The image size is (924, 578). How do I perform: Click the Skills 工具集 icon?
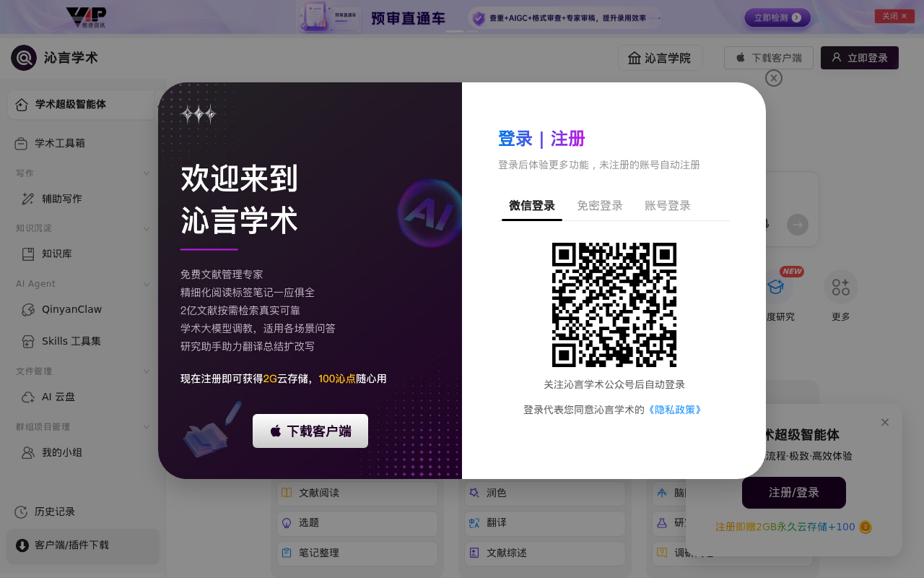[x=28, y=341]
